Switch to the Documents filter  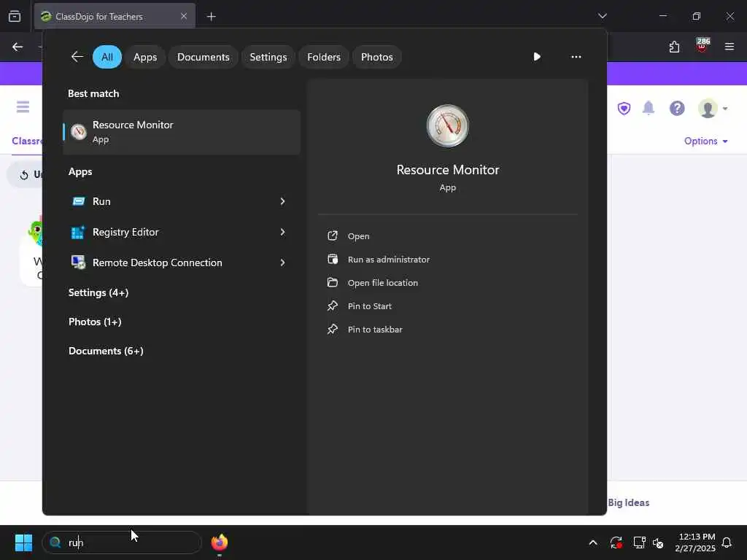point(204,57)
